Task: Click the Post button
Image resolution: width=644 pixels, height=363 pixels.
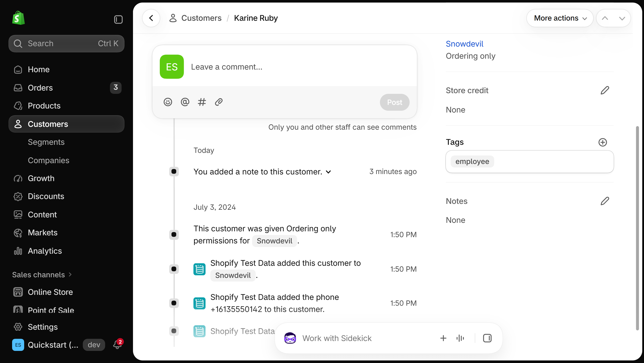Action: (x=395, y=102)
